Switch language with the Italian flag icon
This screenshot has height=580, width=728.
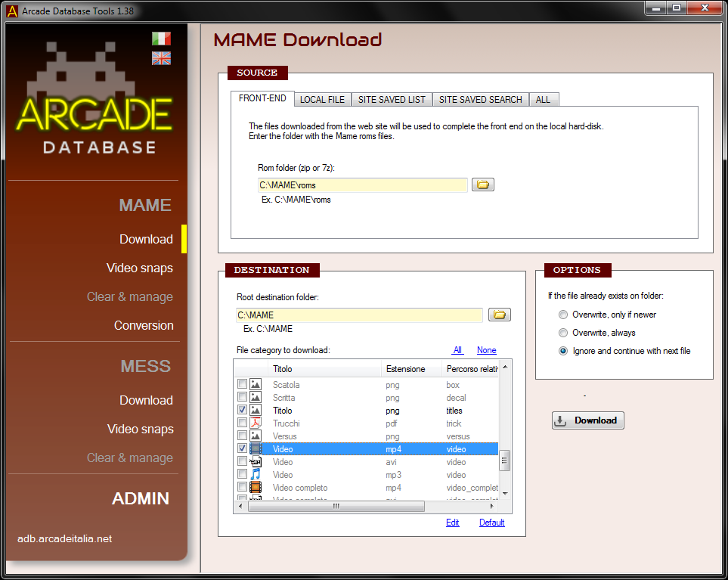click(x=161, y=39)
